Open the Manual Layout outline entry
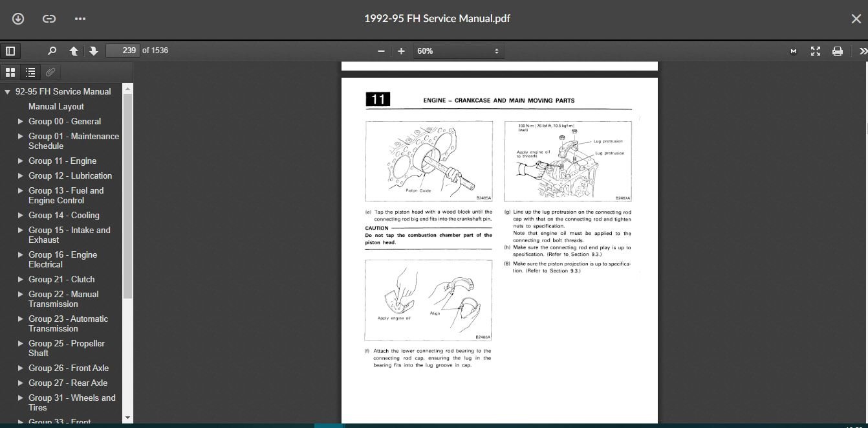This screenshot has height=428, width=868. (x=56, y=106)
